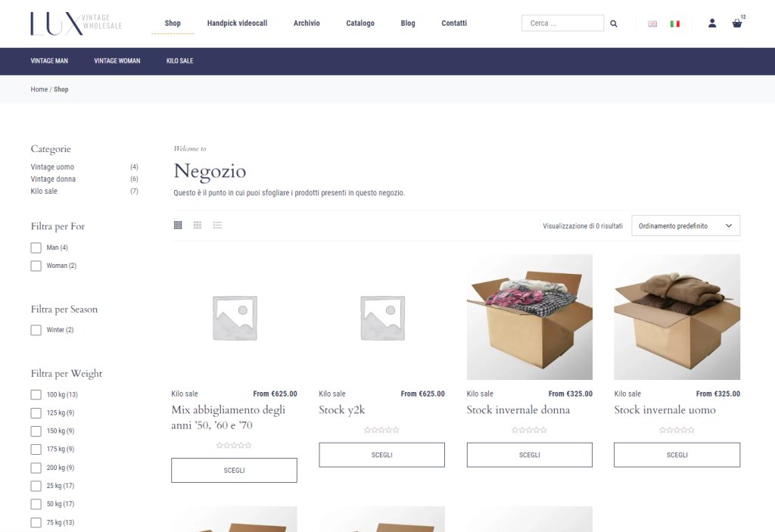Check the Winter (2) season filter
Image resolution: width=775 pixels, height=532 pixels.
(36, 330)
